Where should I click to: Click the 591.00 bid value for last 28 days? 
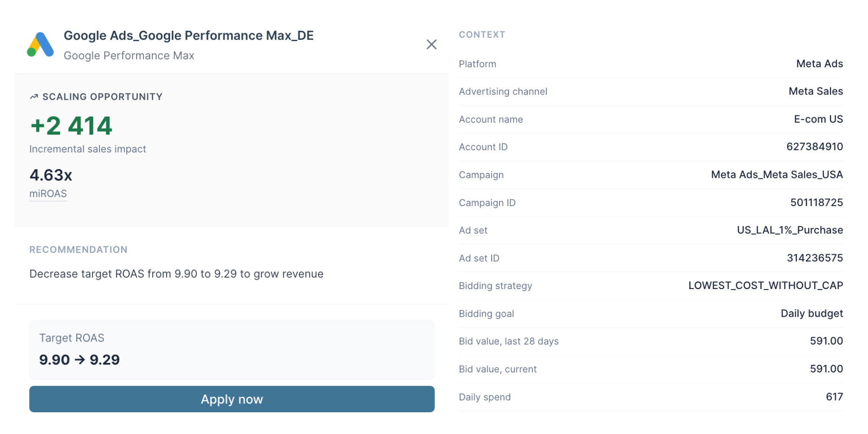(826, 341)
